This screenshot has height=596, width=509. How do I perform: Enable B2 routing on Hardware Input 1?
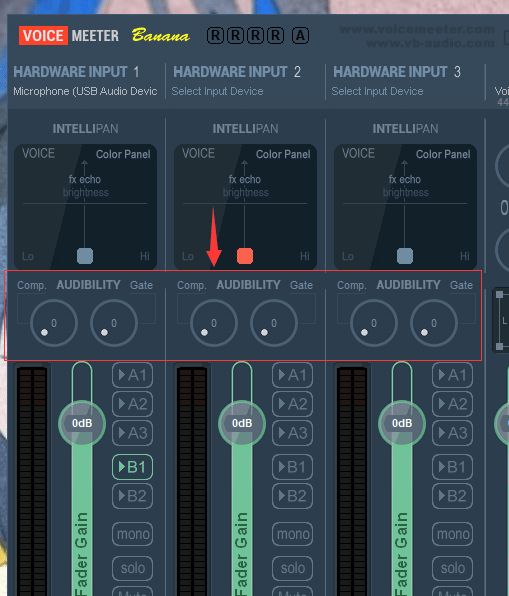coord(132,496)
